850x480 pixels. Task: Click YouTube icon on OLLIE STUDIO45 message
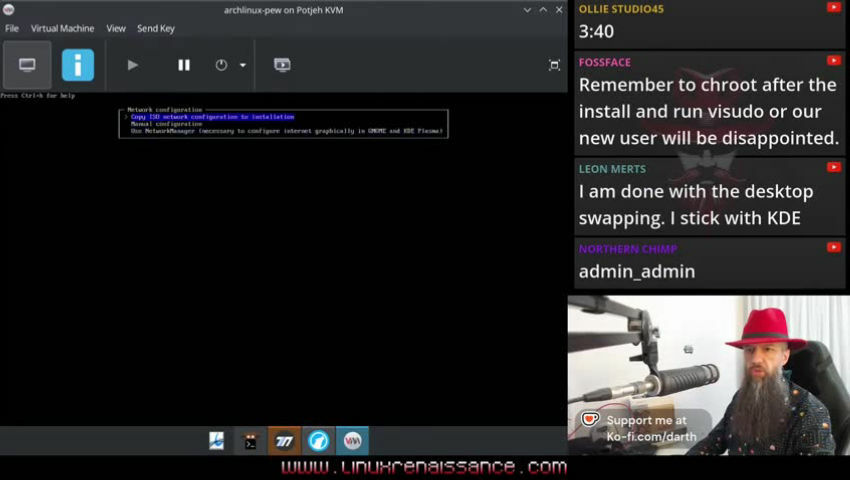click(x=834, y=7)
